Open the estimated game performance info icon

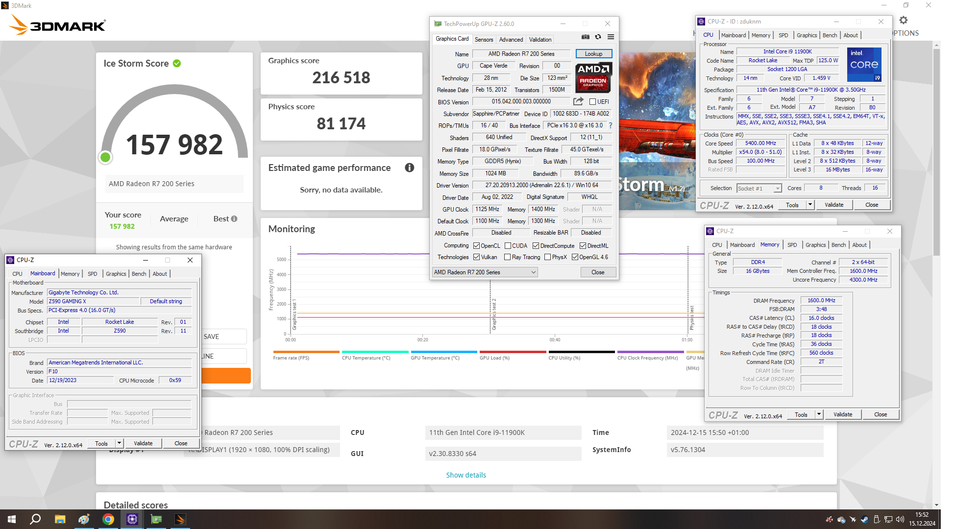click(x=410, y=168)
